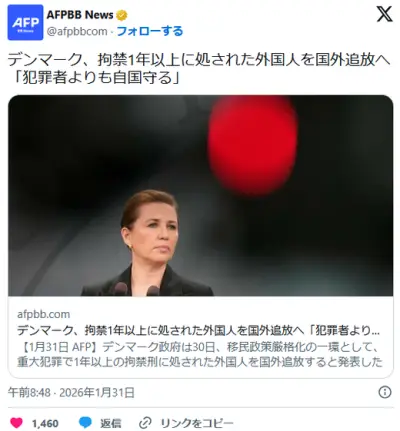Image resolution: width=400 pixels, height=431 pixels.
Task: Copy the post link via リンクをコピー
Action: pos(197,423)
